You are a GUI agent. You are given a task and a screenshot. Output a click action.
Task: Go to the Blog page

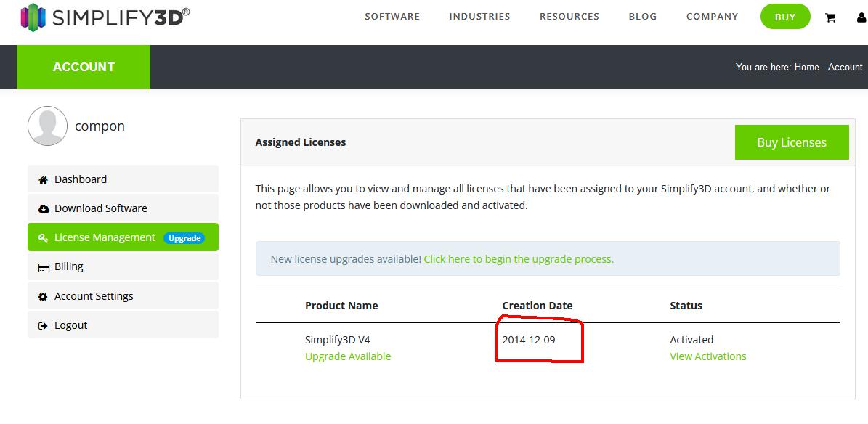tap(643, 17)
